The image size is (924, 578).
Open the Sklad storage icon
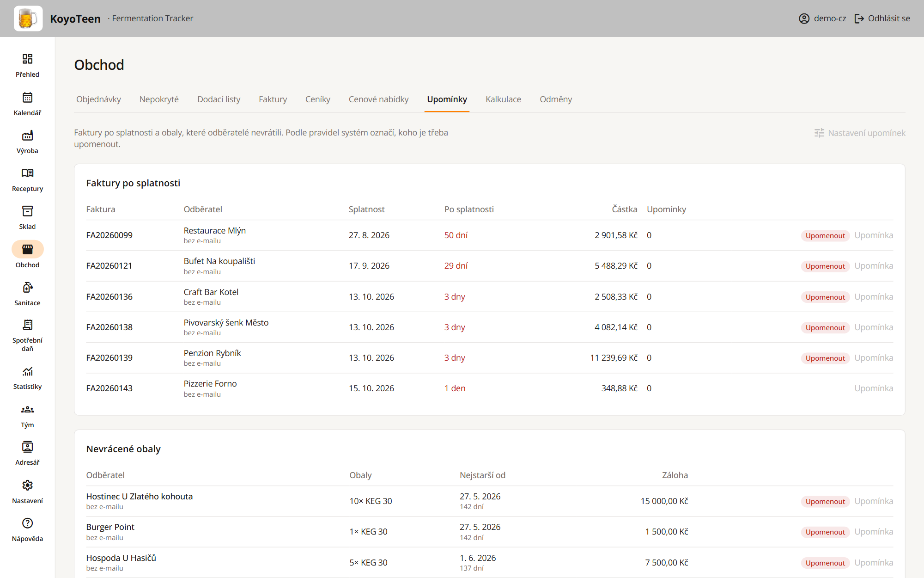tap(27, 211)
